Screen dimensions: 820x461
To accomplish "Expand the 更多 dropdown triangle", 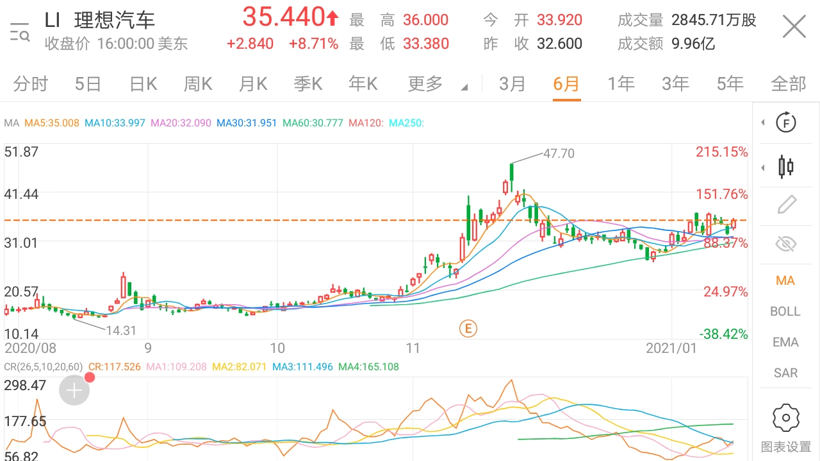I will pos(464,88).
